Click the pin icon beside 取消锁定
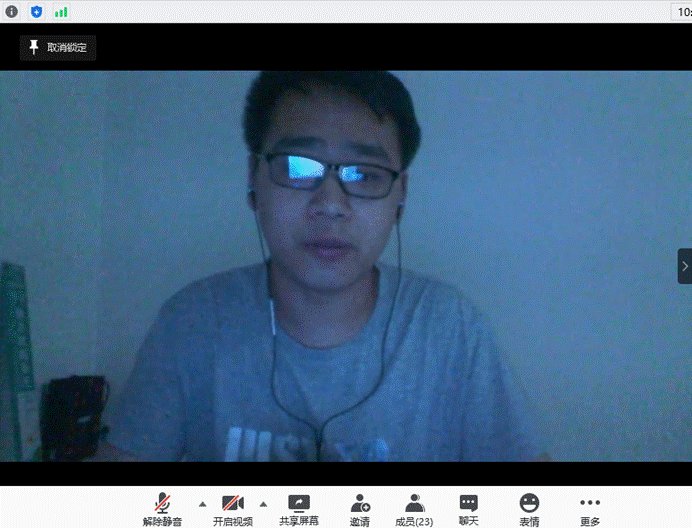The image size is (692, 528). pyautogui.click(x=34, y=47)
